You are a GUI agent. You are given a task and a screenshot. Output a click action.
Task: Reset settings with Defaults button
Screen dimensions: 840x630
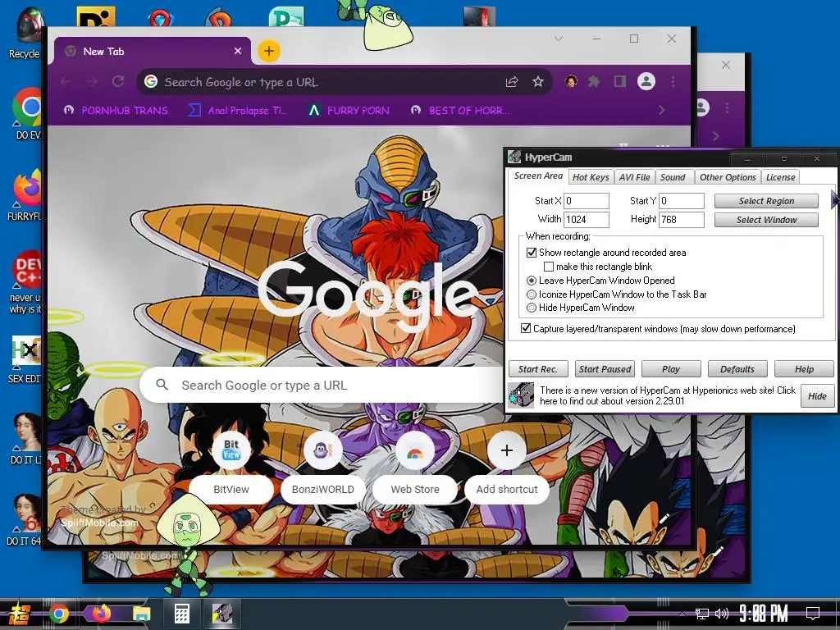pyautogui.click(x=737, y=369)
